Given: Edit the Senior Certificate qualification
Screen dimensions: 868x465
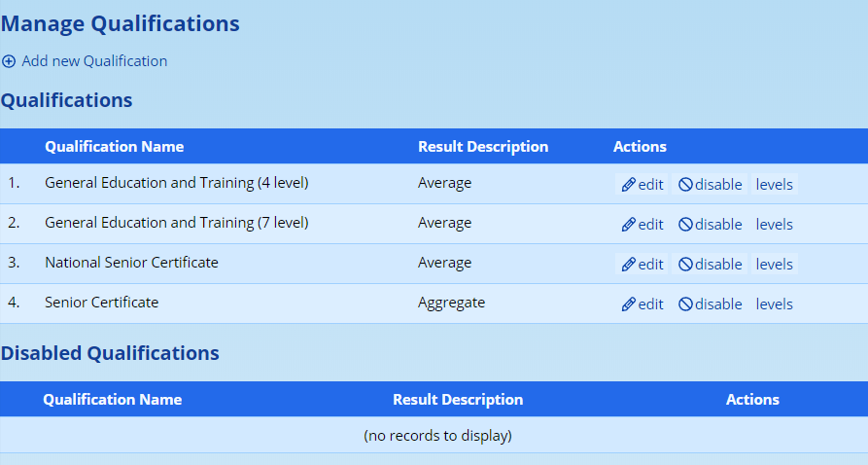Looking at the screenshot, I should [642, 304].
